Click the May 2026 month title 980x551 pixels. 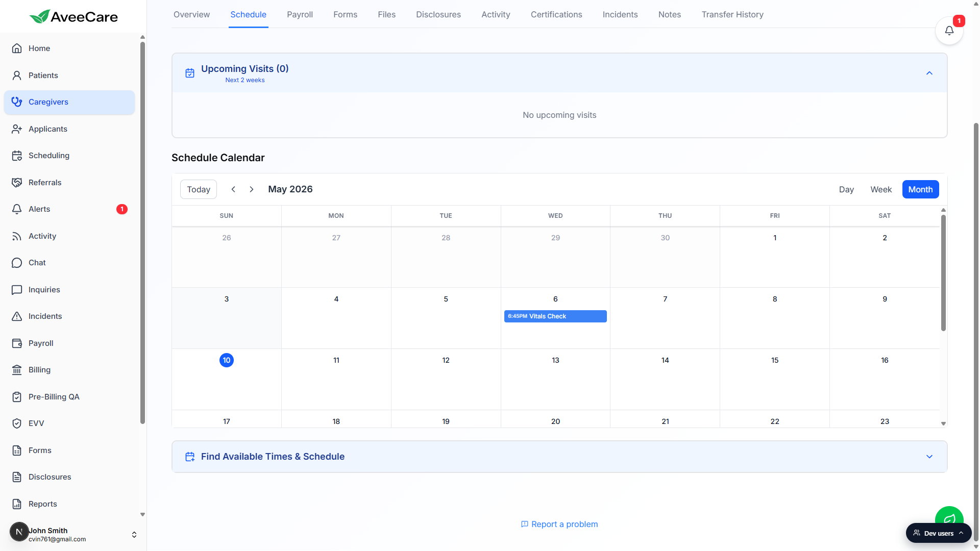tap(290, 189)
